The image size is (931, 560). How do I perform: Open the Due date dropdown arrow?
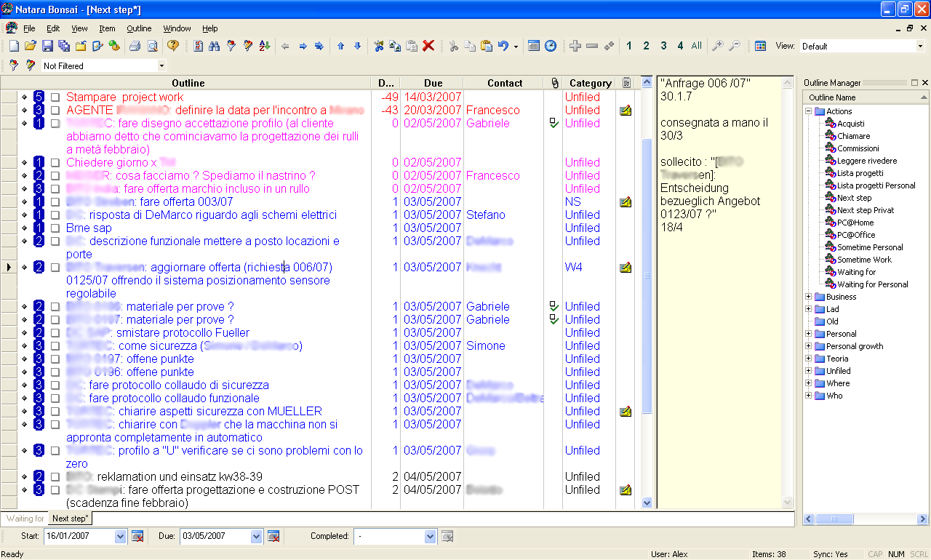tap(256, 536)
